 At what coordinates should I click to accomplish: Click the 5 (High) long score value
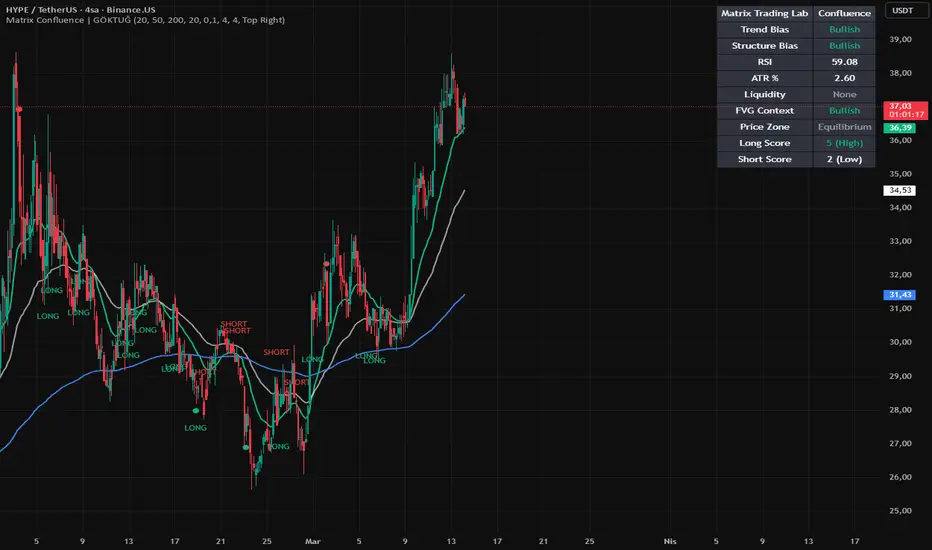pos(844,143)
